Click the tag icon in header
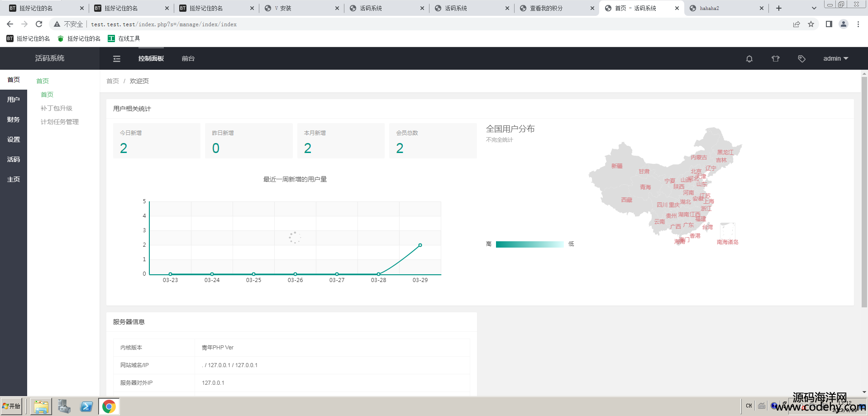 802,58
